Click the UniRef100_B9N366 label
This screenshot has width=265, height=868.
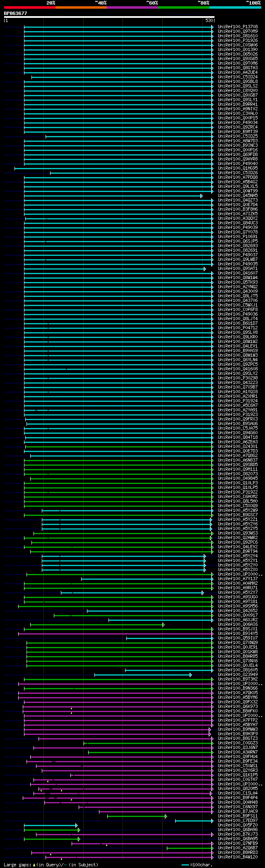click(x=238, y=688)
